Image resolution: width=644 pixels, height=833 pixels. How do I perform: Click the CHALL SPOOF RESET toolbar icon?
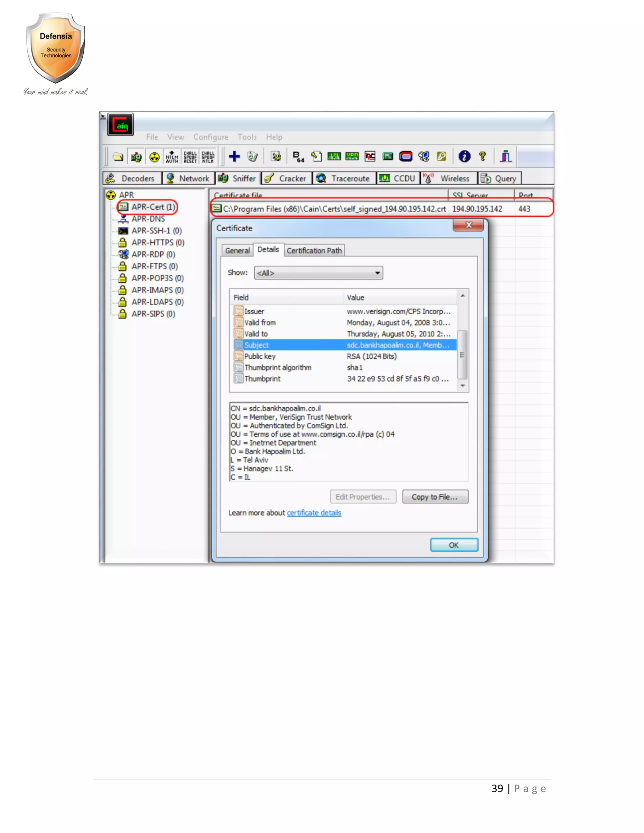point(190,156)
